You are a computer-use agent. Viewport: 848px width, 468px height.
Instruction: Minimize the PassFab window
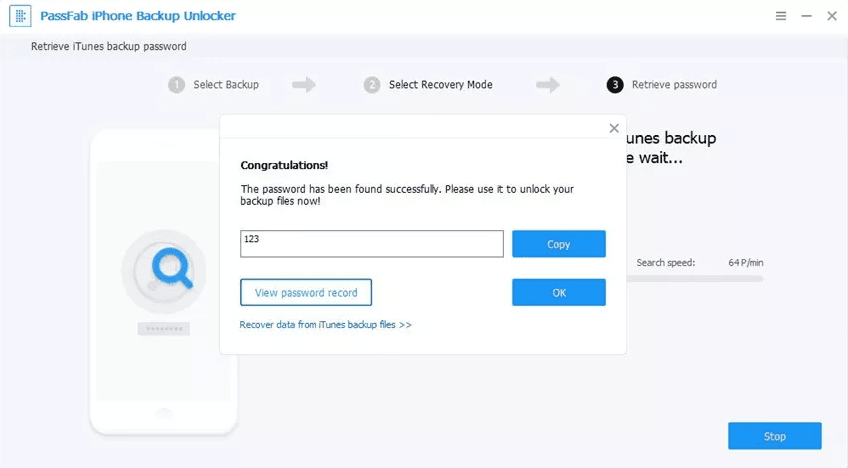[805, 17]
